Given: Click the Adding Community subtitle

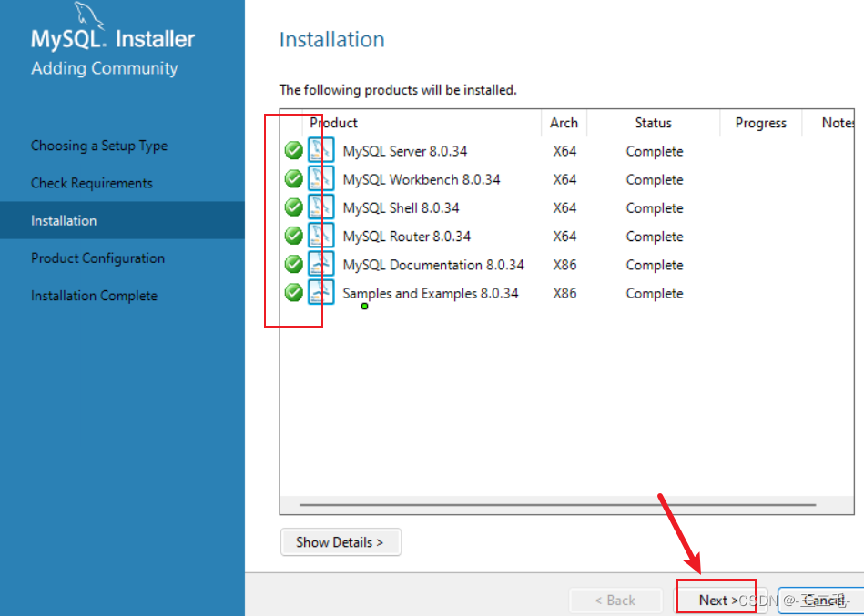Looking at the screenshot, I should pyautogui.click(x=105, y=68).
